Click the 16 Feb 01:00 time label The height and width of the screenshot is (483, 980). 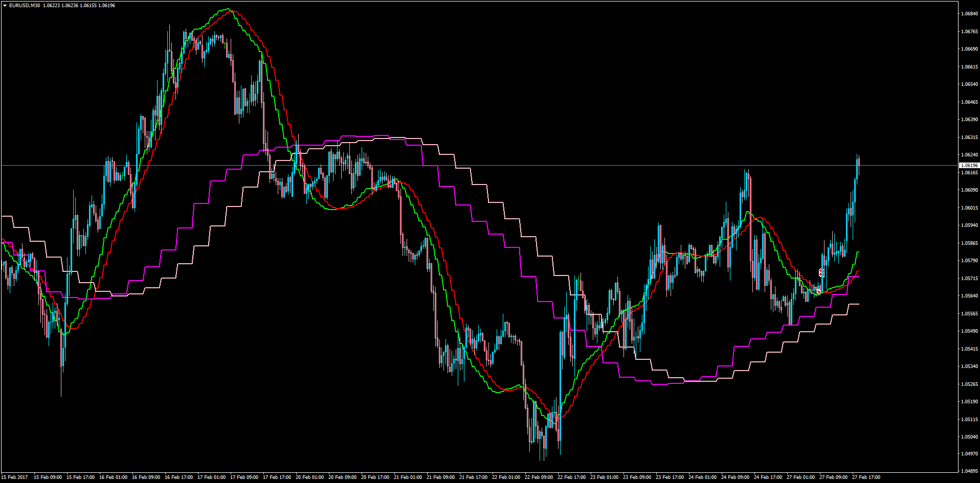tap(113, 477)
